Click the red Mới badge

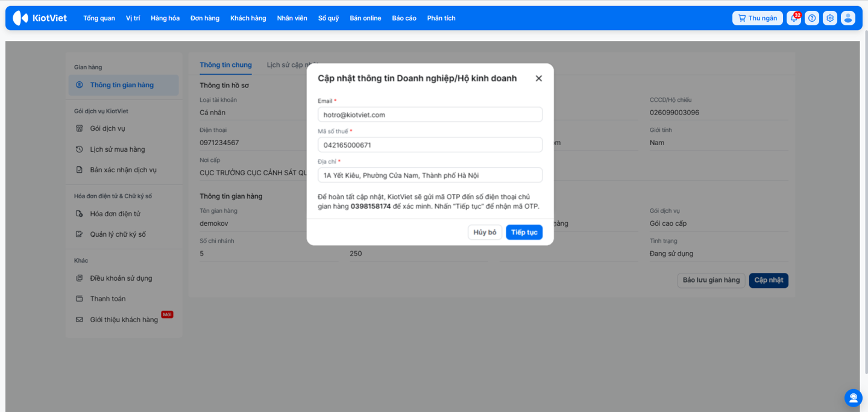(167, 314)
